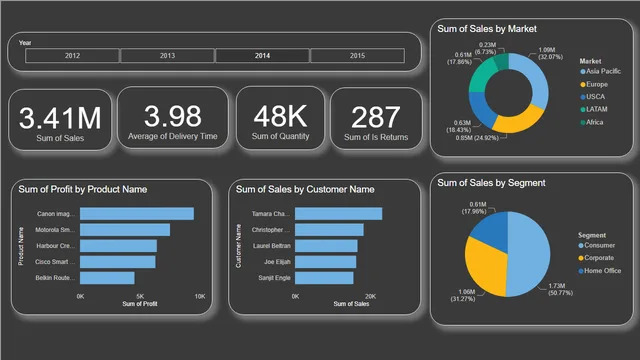Click the Sum of Profit axis title
The height and width of the screenshot is (360, 640).
point(140,304)
